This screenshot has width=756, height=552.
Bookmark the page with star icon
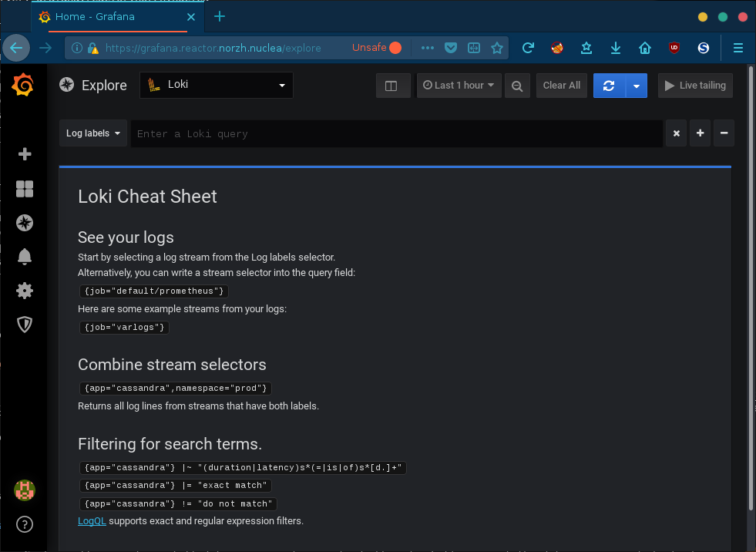(x=497, y=48)
